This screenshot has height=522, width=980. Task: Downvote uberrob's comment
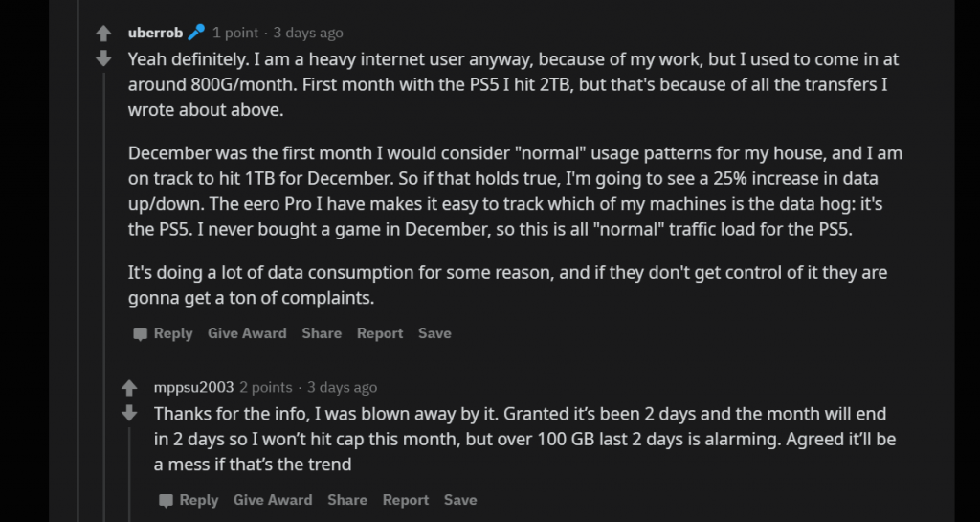click(x=104, y=59)
